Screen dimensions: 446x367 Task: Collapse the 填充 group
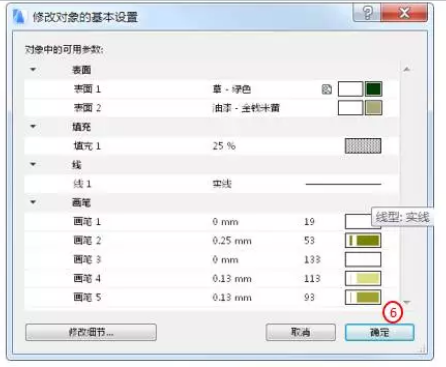[33, 127]
